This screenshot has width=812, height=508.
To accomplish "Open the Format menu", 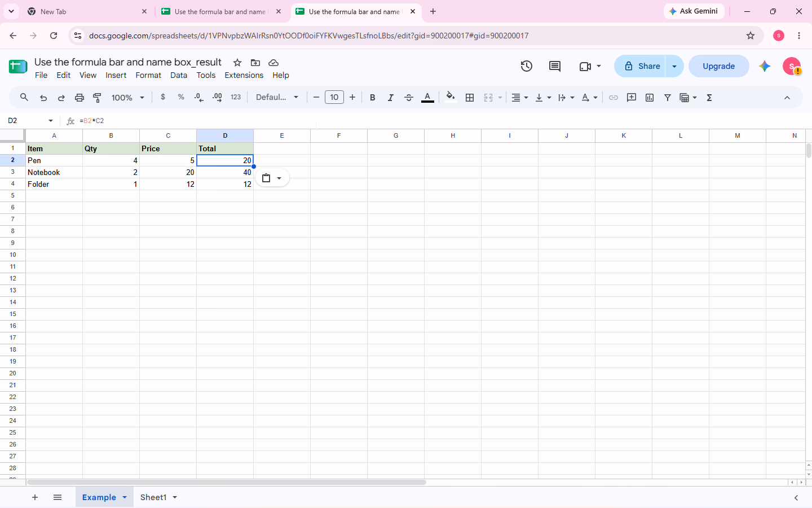I will (148, 75).
